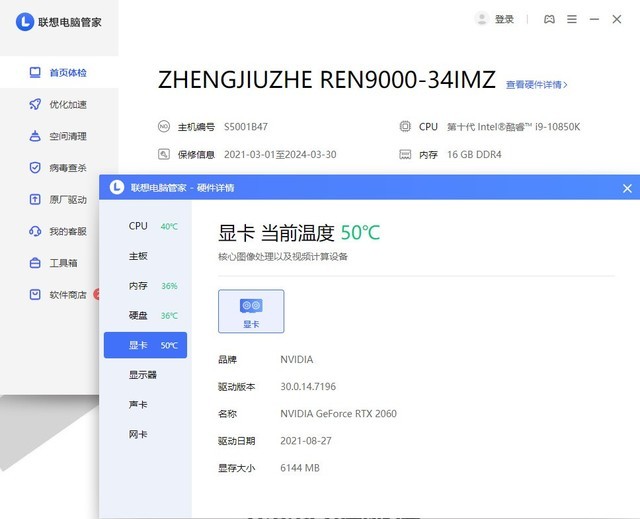Viewport: 640px width, 519px height.
Task: Click the broom icon beside 空间清理
Action: pos(35,136)
